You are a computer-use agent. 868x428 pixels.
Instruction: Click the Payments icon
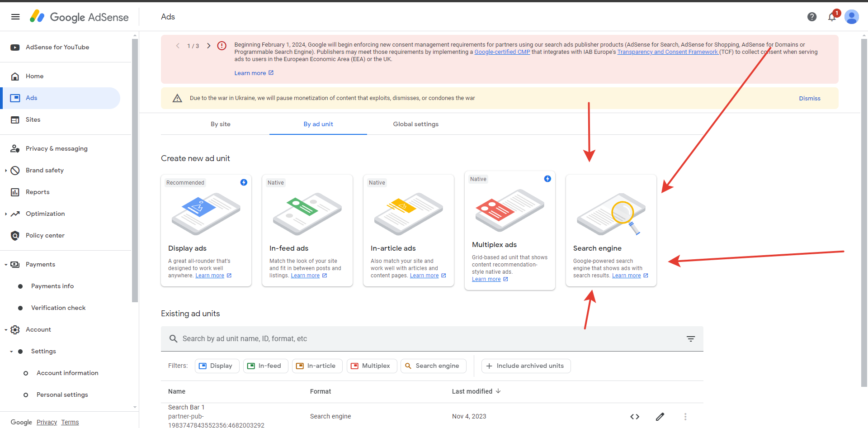[x=15, y=264]
